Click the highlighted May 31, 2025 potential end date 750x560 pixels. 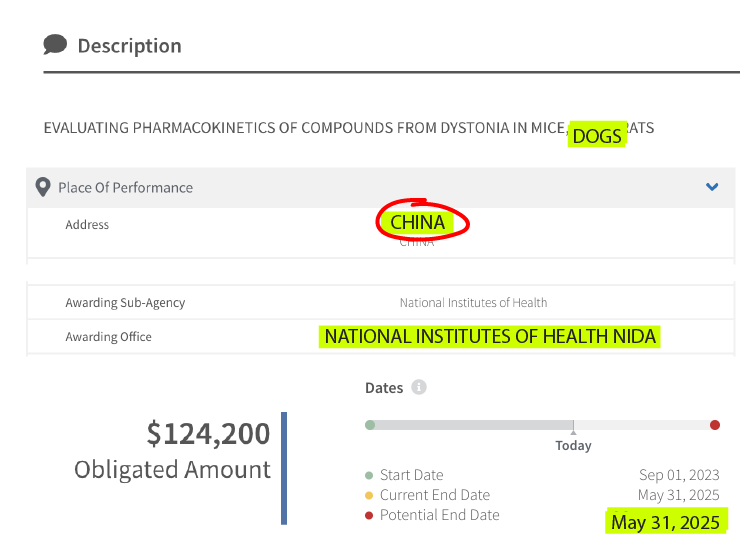(666, 522)
